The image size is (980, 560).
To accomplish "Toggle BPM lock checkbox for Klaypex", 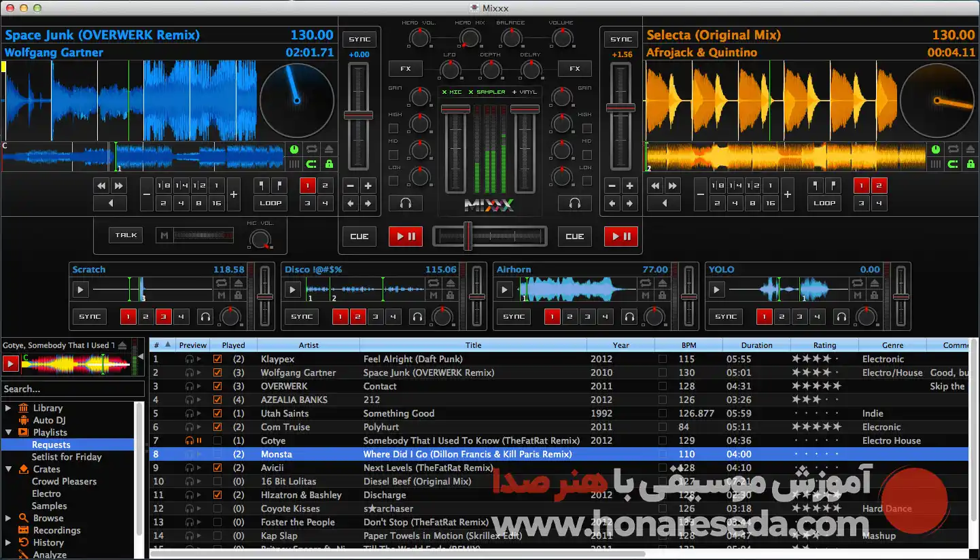I will (x=663, y=359).
